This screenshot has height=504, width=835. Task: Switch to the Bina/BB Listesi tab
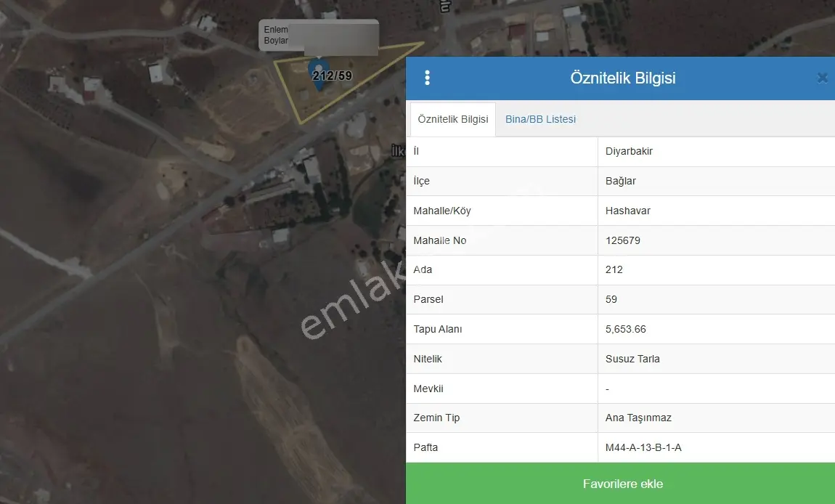tap(540, 119)
